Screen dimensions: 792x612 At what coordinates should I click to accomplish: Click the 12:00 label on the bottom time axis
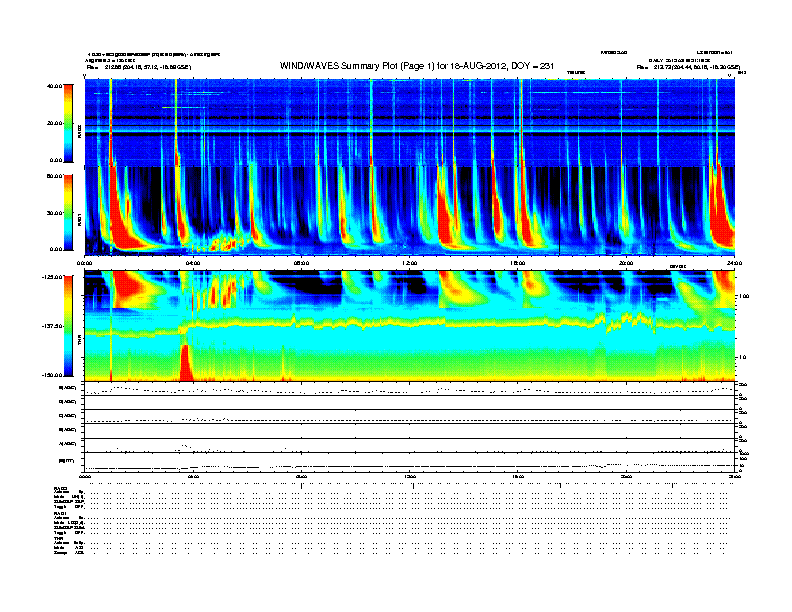tap(409, 477)
